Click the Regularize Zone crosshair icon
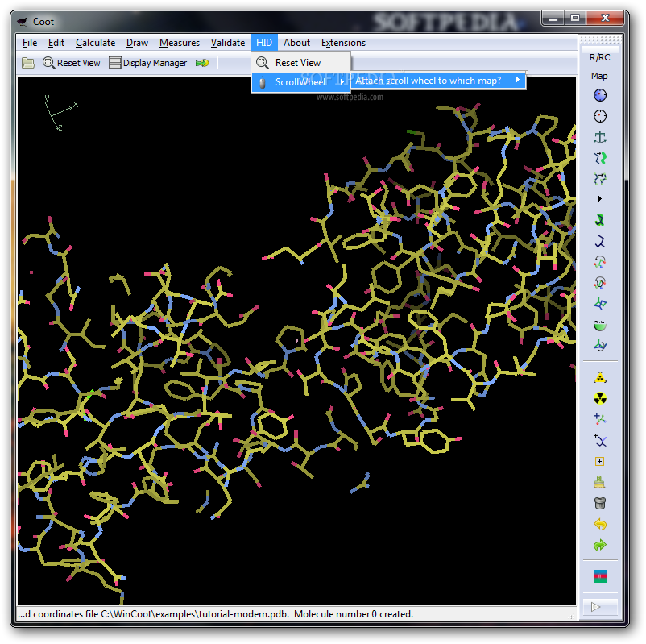 [x=600, y=116]
